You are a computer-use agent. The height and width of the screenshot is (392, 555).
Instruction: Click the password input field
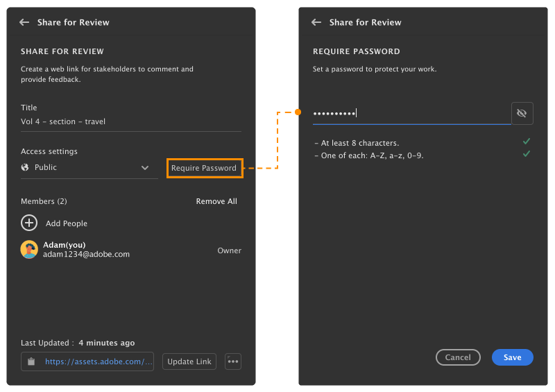pos(411,114)
